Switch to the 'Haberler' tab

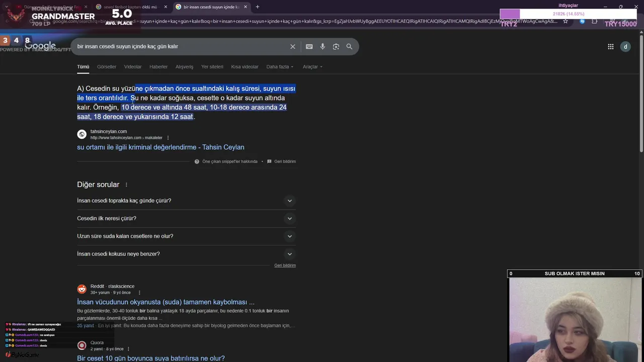pos(158,67)
